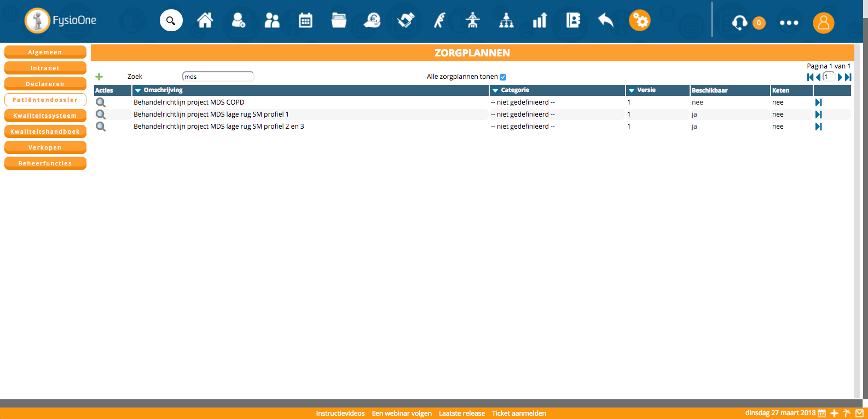868x419 pixels.
Task: Open the calendar icon in toolbar
Action: coord(305,21)
